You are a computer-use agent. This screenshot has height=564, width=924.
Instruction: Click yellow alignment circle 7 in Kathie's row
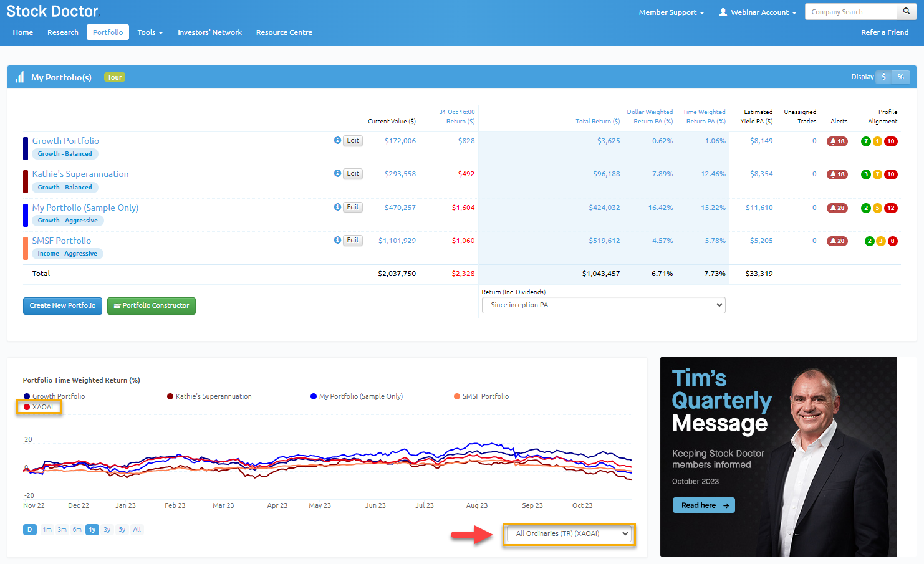pyautogui.click(x=877, y=174)
